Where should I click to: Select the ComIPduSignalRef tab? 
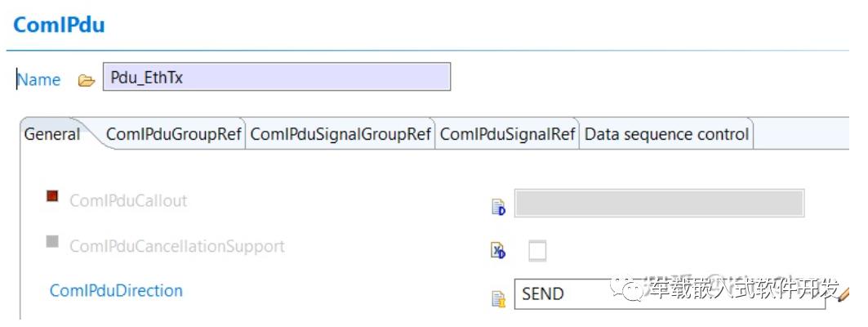pos(507,134)
